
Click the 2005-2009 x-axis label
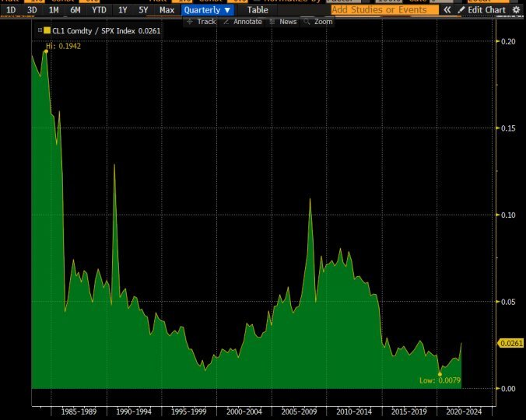[299, 411]
